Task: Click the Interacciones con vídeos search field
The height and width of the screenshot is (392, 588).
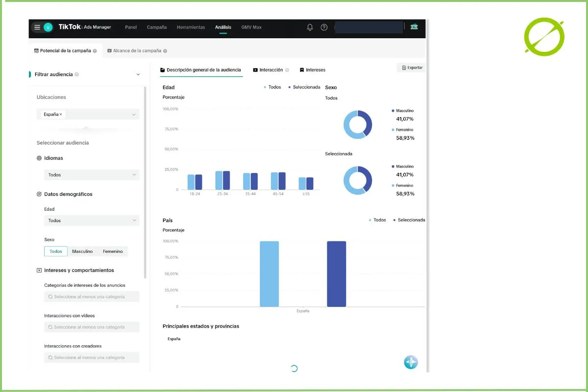Action: coord(92,327)
